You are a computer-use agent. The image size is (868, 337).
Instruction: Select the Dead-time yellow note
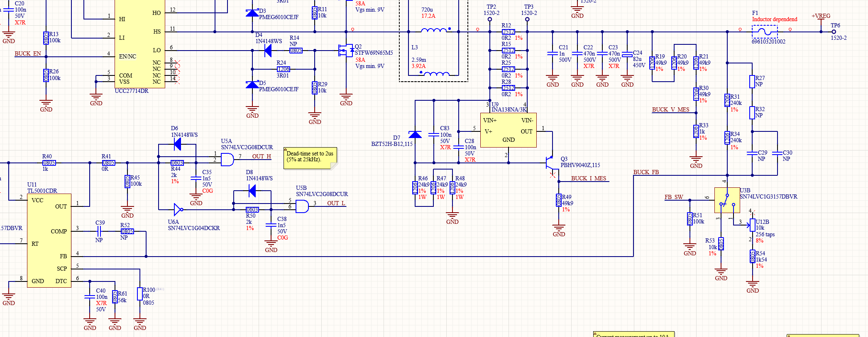(311, 158)
